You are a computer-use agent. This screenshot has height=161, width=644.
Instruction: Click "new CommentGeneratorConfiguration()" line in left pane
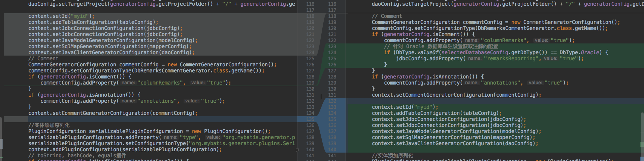152,65
